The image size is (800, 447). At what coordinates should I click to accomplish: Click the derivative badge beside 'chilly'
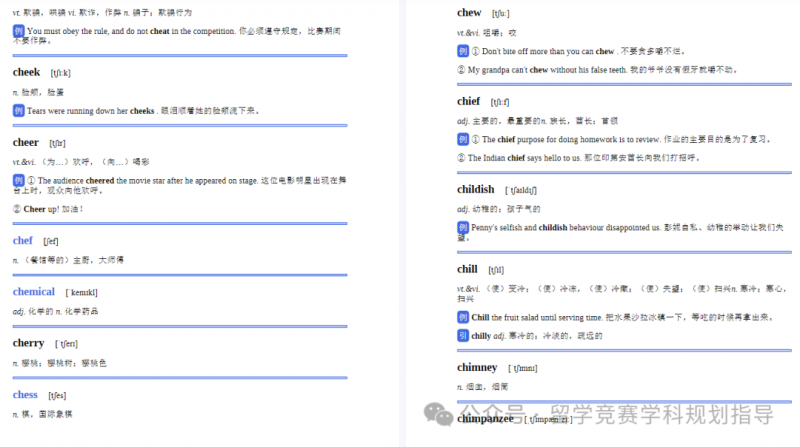coord(463,336)
